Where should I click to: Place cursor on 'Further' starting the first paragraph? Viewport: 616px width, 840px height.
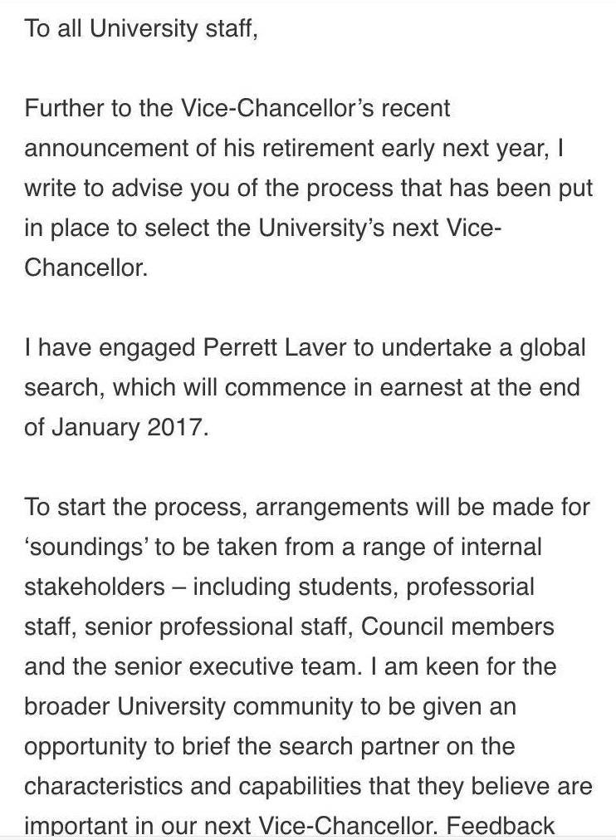click(x=64, y=108)
